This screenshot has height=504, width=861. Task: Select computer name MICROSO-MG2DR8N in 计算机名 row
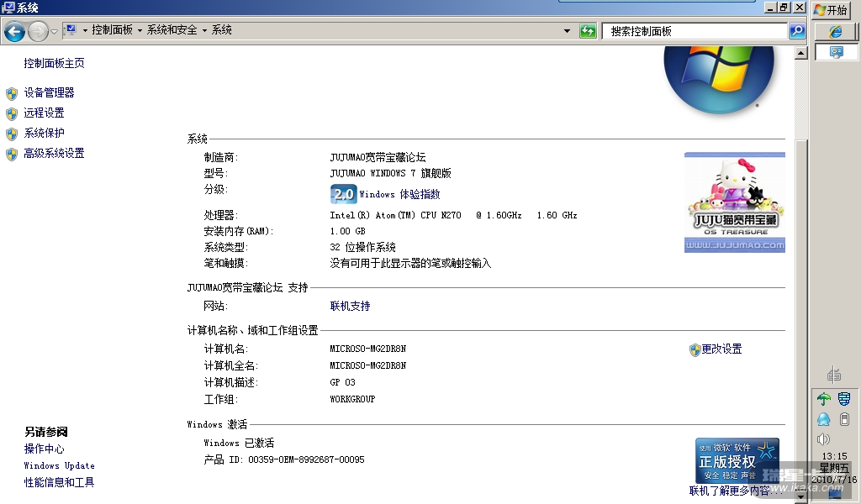coord(368,349)
